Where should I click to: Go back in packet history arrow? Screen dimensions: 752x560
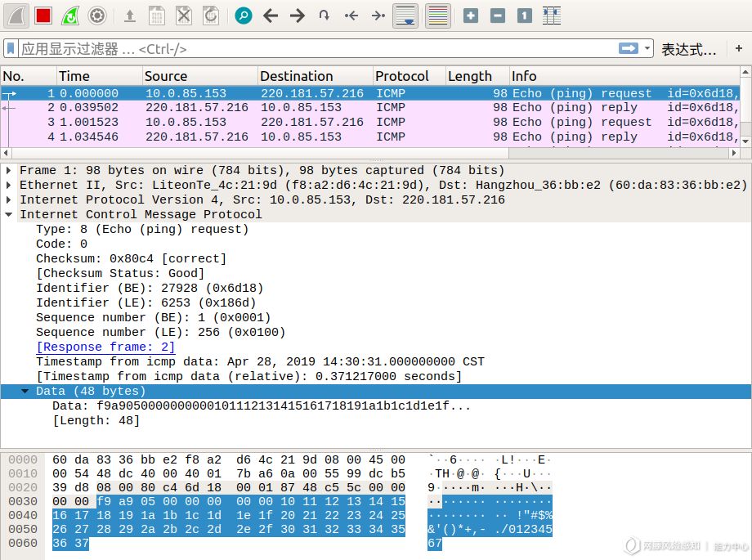(271, 16)
